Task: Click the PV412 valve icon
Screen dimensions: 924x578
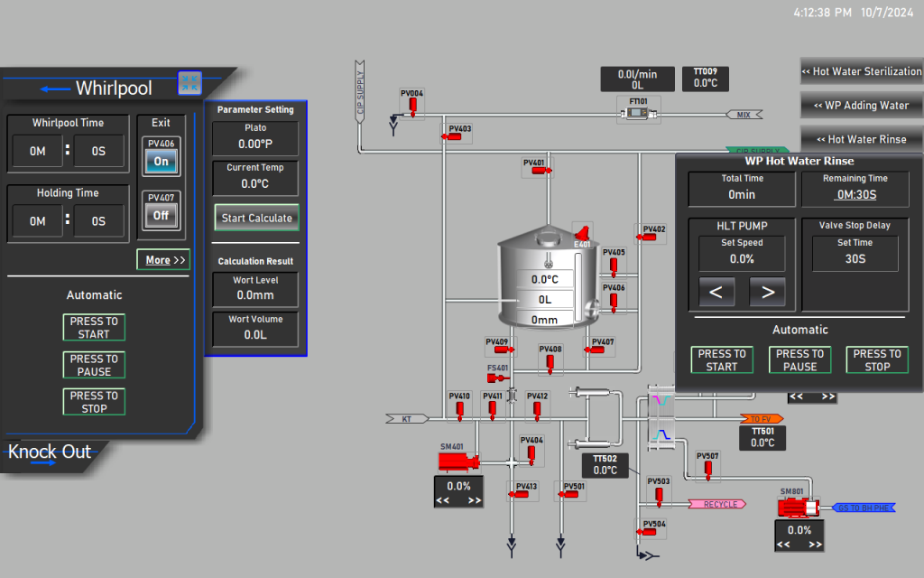Action: coord(537,411)
